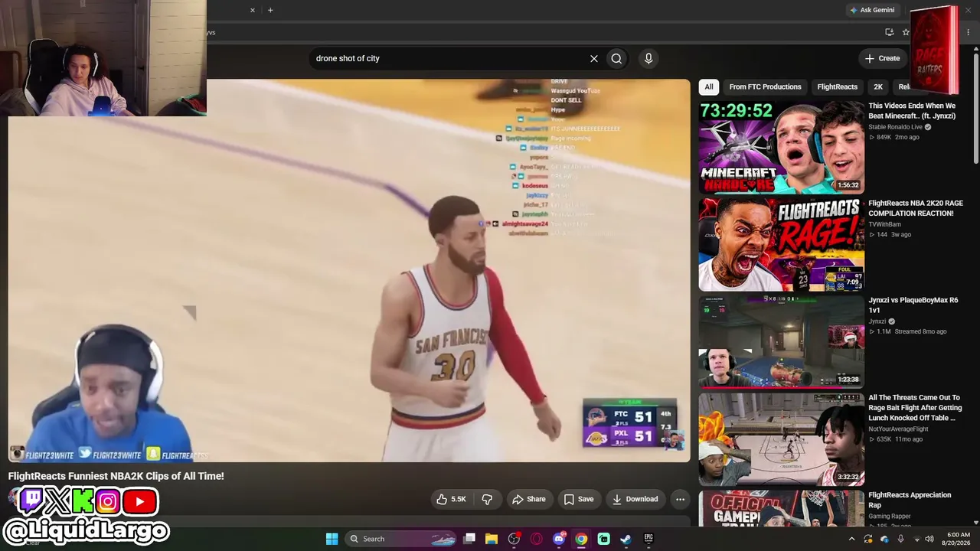Screen dimensions: 980x551
Task: Dislike the video with thumbs-down
Action: click(x=487, y=499)
